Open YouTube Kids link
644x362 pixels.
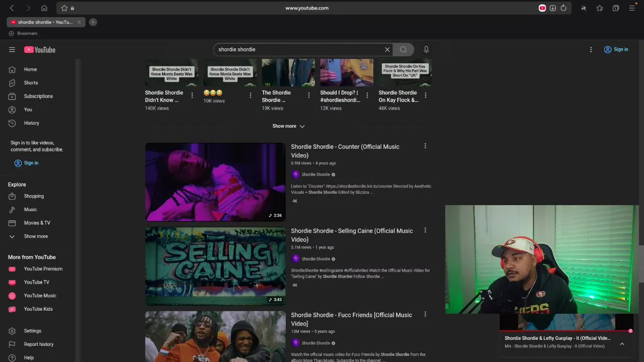pos(38,309)
